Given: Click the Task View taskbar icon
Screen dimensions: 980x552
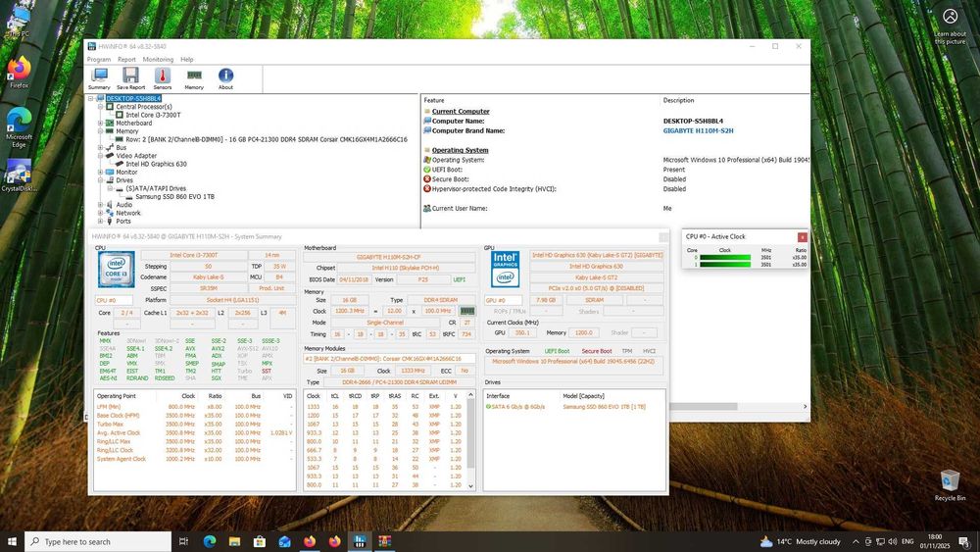Looking at the screenshot, I should [x=184, y=541].
